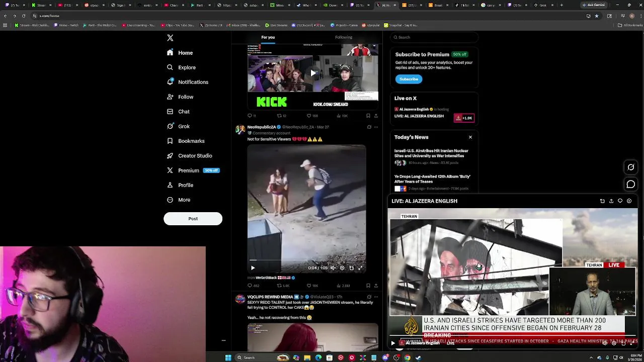
Task: Open Chat in the sidebar
Action: pos(179,112)
